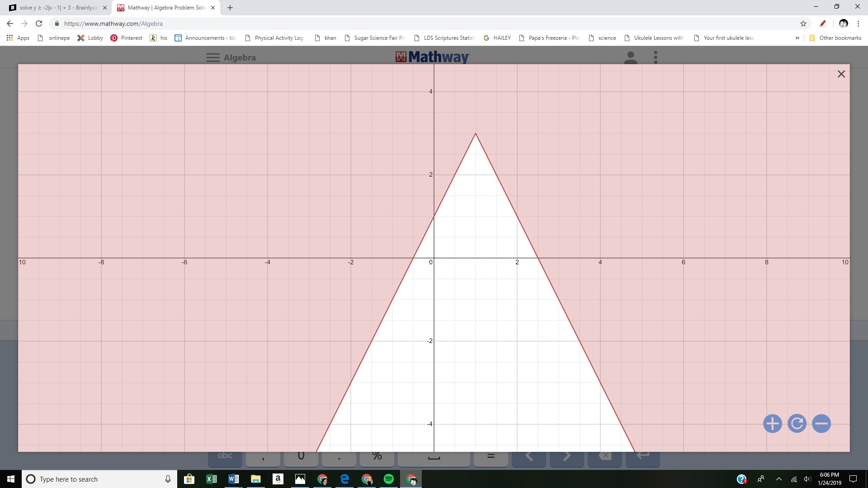868x488 pixels.
Task: Reload the Mathway page
Action: click(39, 23)
